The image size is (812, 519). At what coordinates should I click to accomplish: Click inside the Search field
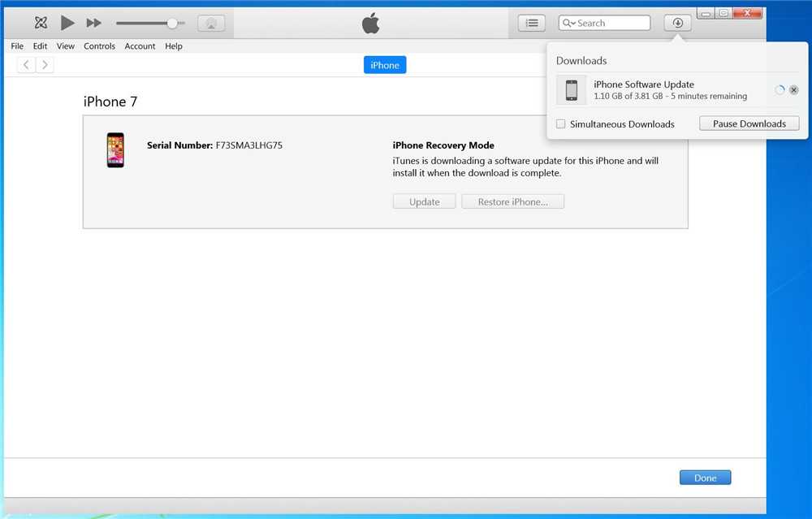click(x=609, y=24)
